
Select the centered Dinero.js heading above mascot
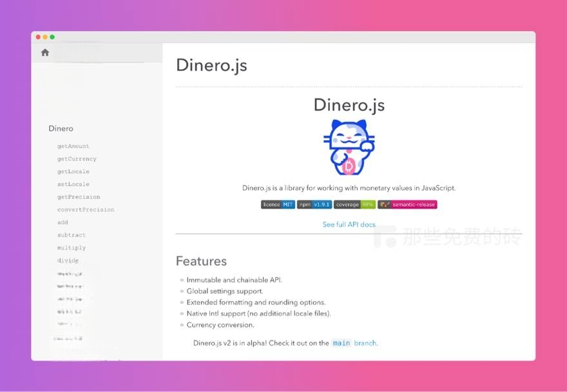click(349, 105)
